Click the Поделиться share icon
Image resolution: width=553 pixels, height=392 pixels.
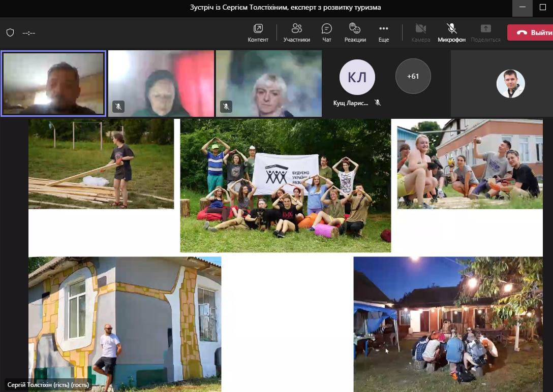[485, 32]
